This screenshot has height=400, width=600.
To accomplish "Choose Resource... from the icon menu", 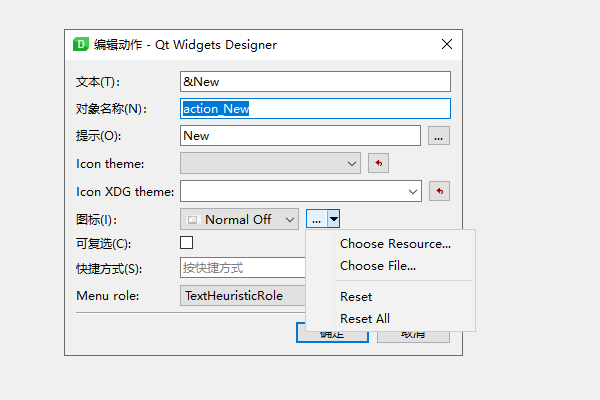I will [x=395, y=244].
